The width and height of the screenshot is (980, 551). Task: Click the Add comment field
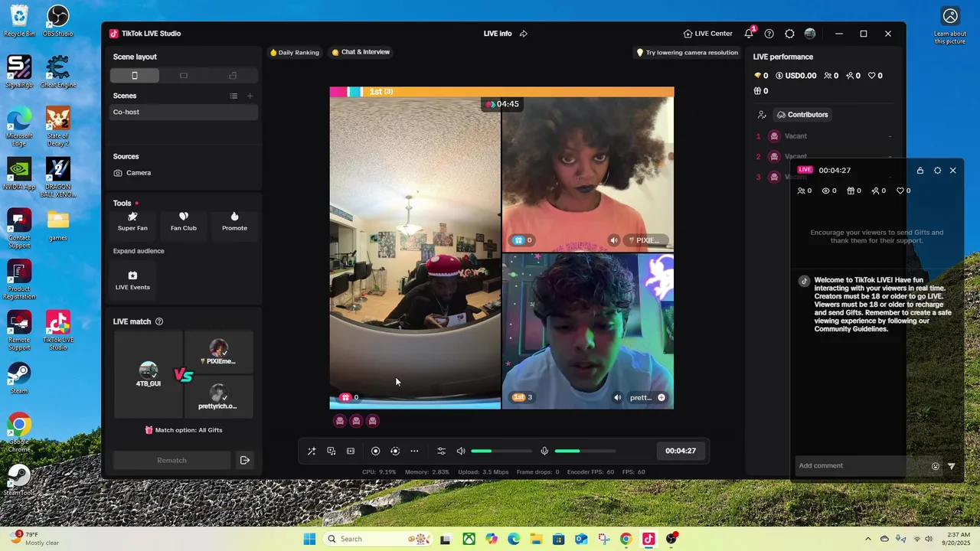pyautogui.click(x=861, y=466)
